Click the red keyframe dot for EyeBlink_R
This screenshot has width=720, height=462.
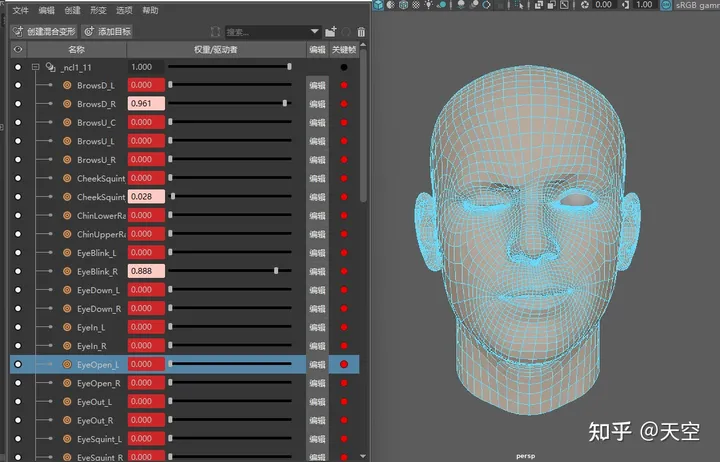344,271
